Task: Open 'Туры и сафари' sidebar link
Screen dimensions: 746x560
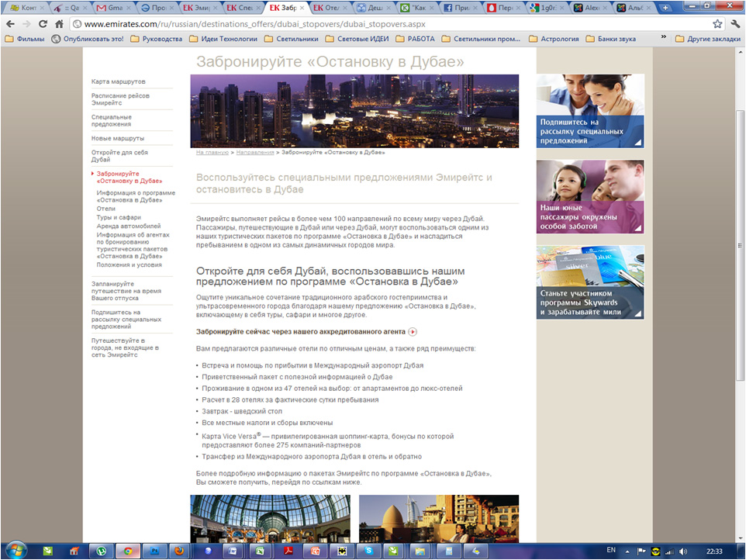Action: point(119,217)
